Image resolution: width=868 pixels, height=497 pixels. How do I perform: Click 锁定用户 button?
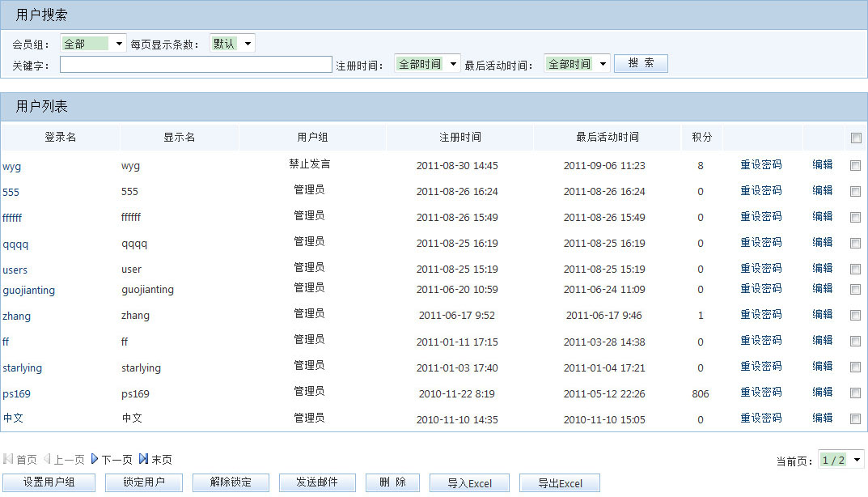pos(144,482)
